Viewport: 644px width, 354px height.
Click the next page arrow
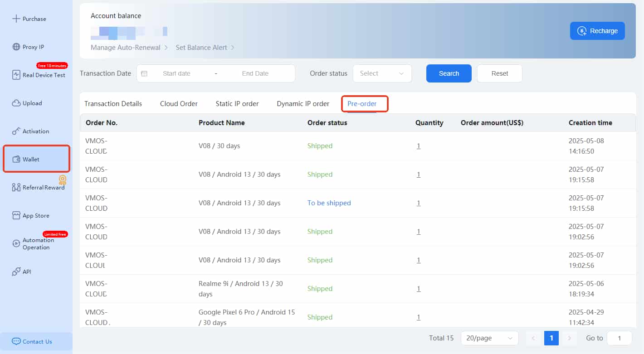tap(569, 338)
